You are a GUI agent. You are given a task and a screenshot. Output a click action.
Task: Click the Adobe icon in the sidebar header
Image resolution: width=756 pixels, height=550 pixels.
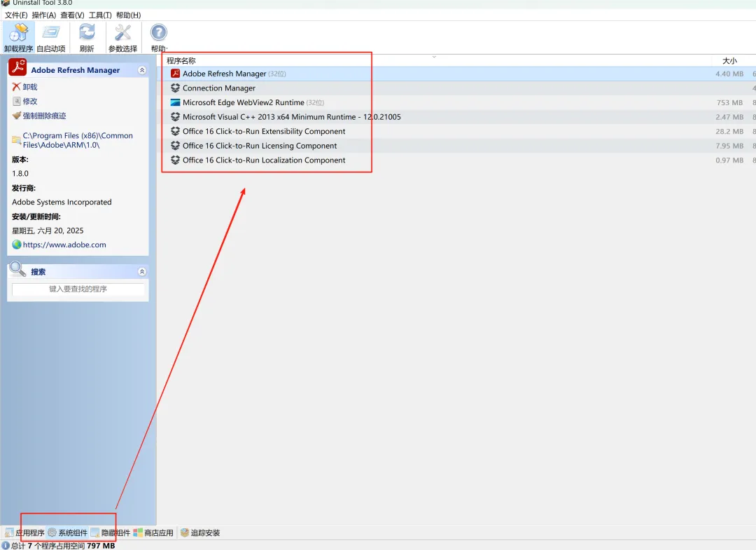click(17, 67)
